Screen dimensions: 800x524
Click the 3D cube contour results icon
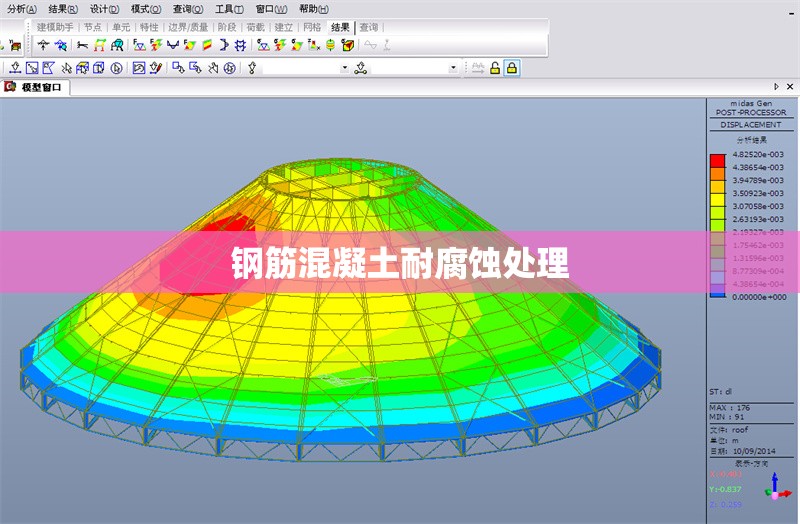click(x=347, y=45)
